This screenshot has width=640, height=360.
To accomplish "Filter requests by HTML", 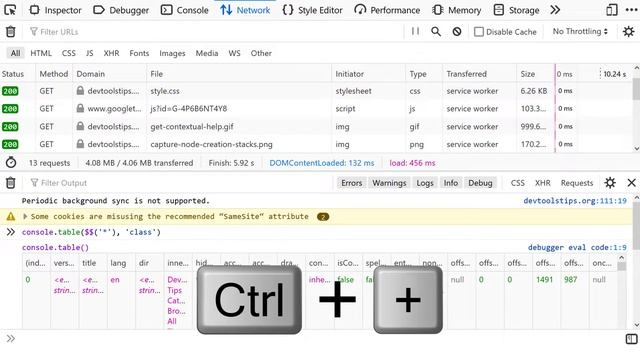I will (41, 53).
